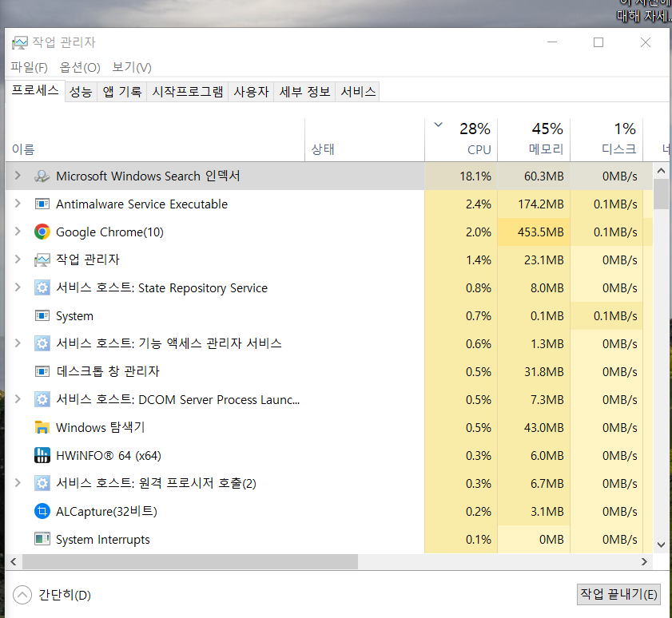
Task: Click the Task Manager title bar icon
Action: point(19,42)
